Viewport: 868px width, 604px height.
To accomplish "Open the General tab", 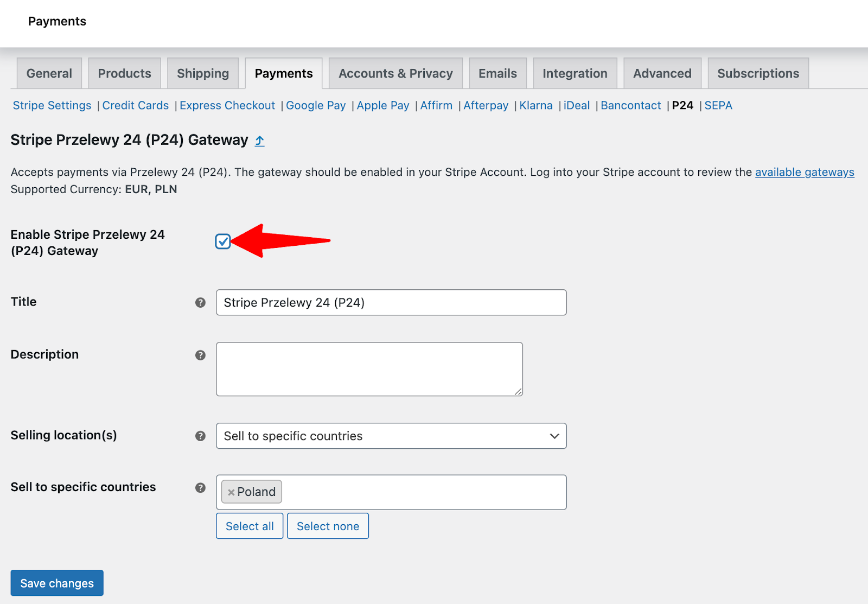I will click(49, 73).
